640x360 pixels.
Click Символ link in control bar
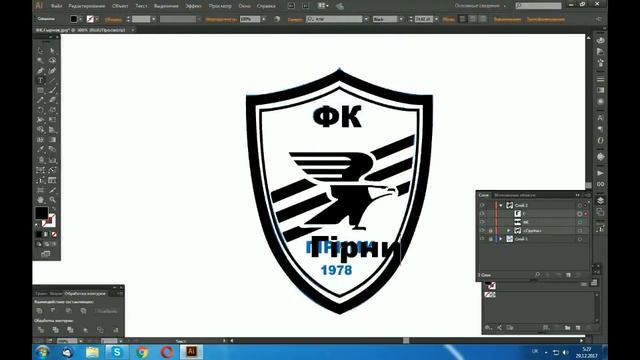pyautogui.click(x=295, y=19)
